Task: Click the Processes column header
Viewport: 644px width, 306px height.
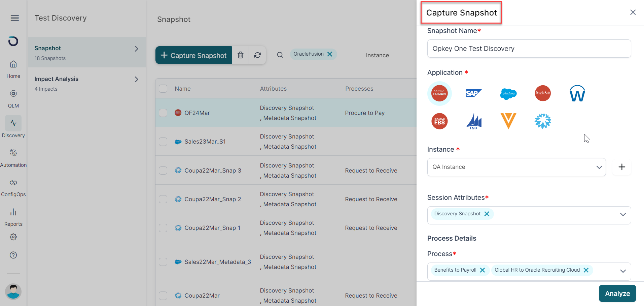Action: click(x=359, y=89)
